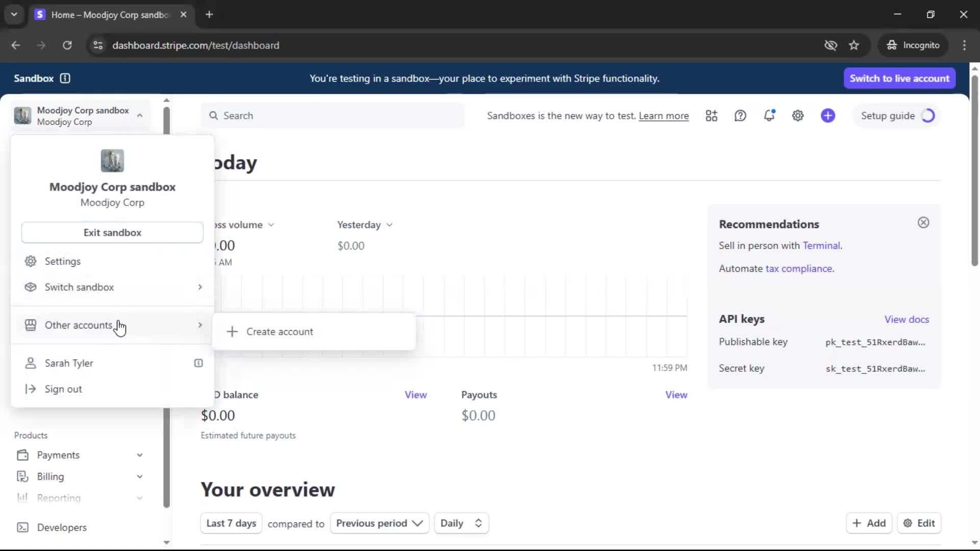Click the Moodjoy Corp account avatar in popup
This screenshot has height=551, width=980.
click(x=112, y=161)
